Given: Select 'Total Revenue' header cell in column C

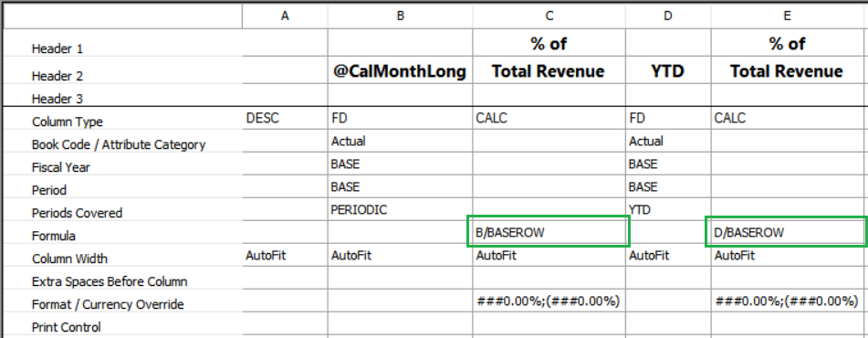Looking at the screenshot, I should click(x=549, y=70).
